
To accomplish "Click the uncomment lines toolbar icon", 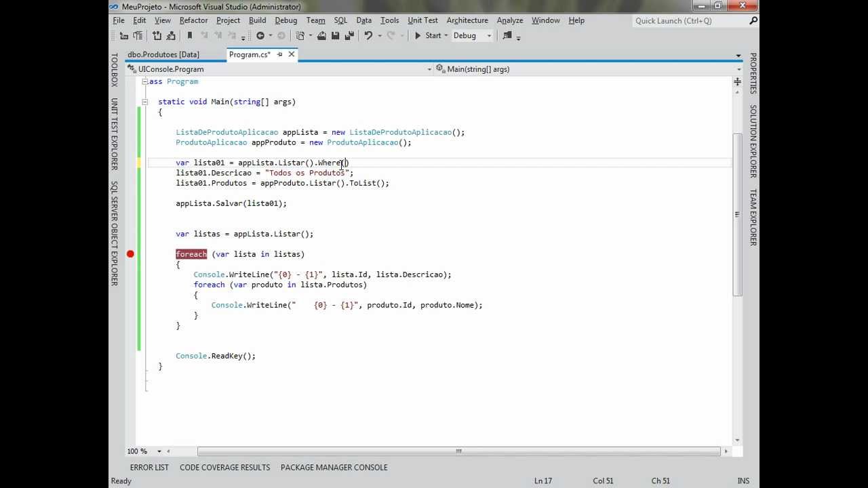I will point(171,35).
